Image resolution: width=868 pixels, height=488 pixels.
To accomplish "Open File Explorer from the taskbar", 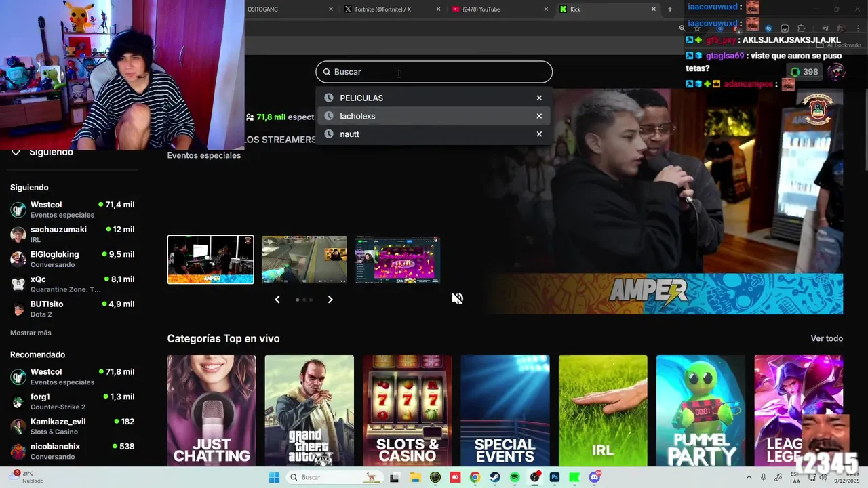I will pos(415,477).
